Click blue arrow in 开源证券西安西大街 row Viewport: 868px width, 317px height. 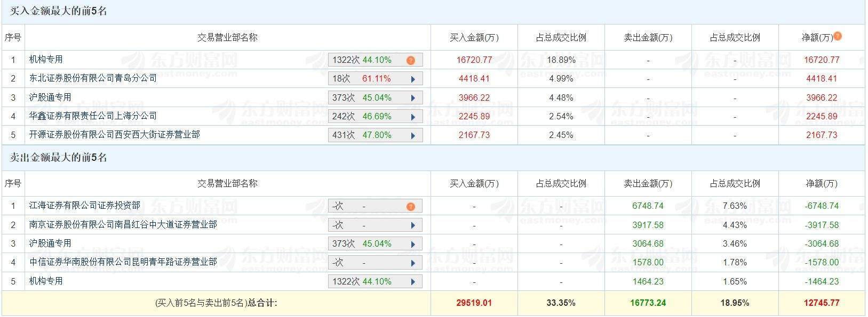pos(413,135)
